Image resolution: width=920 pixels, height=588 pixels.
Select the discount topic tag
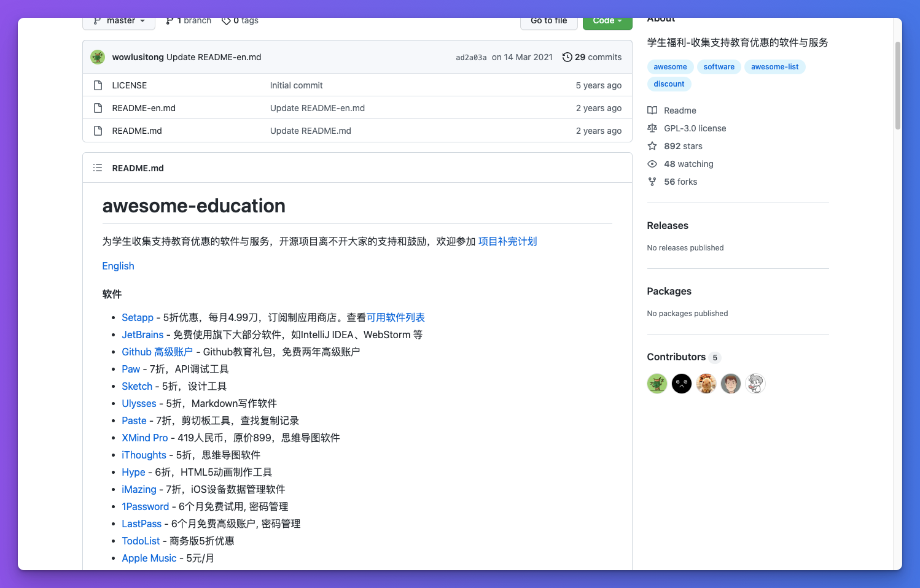669,84
